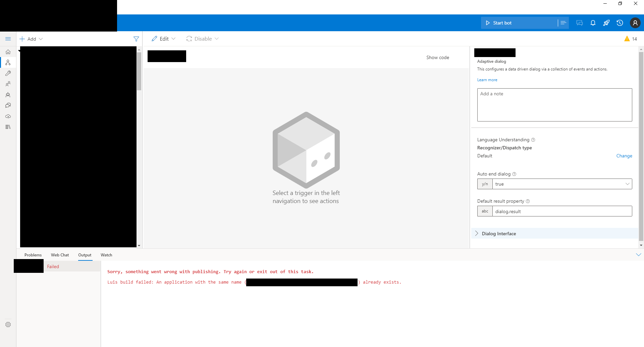Screen dimensions: 644x347
Task: Open Bot responses via the wrench icon
Action: pos(8,73)
